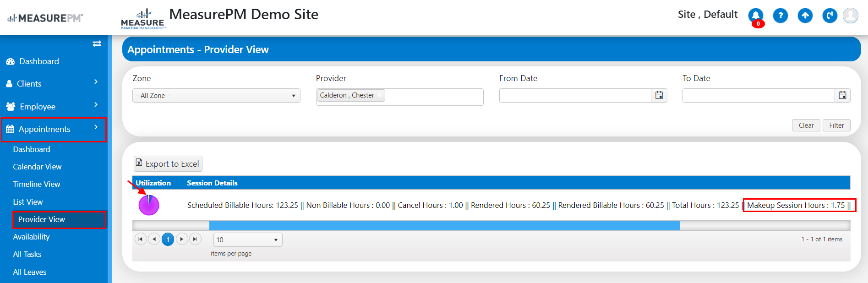The height and width of the screenshot is (283, 868).
Task: Open the To Date calendar picker
Action: (x=842, y=95)
